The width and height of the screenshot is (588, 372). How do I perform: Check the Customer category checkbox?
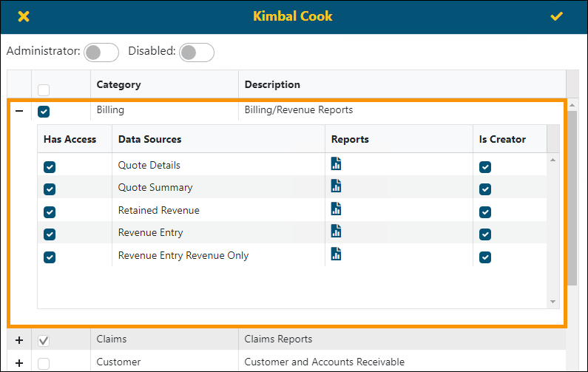click(44, 363)
